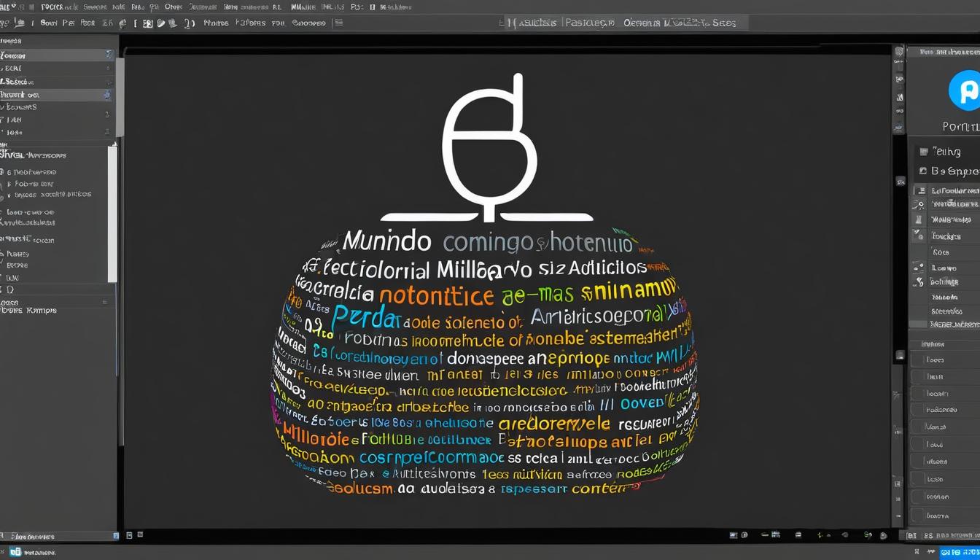Toggle the last checkbox at bottom of right panel list
Viewport: 980px width, 560px height.
point(917,515)
